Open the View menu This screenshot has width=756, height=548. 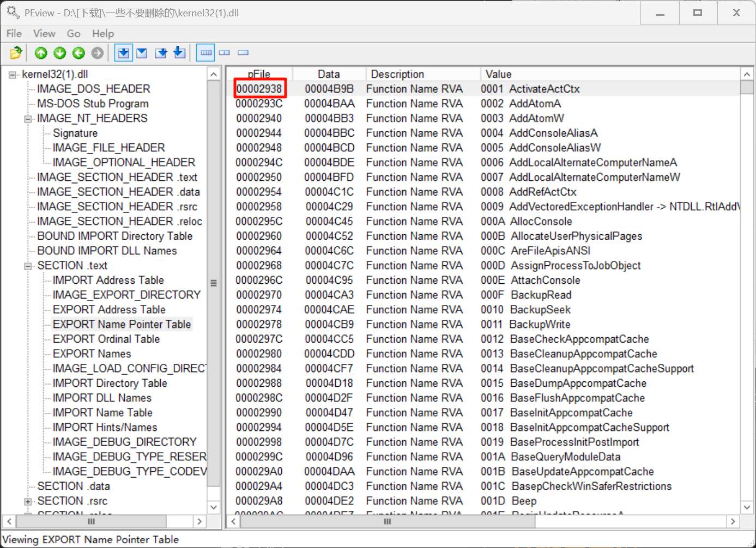click(44, 34)
